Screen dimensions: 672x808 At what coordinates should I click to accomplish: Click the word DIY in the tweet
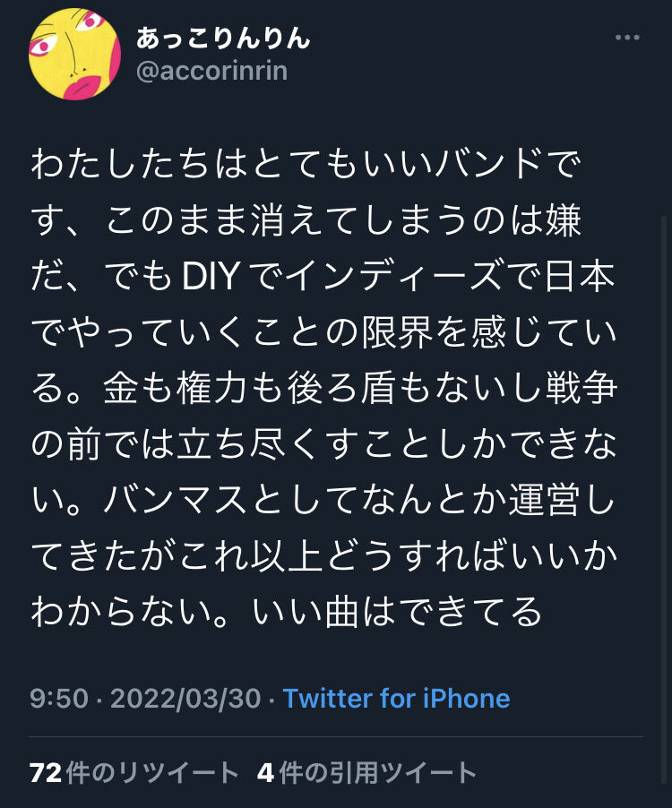pos(211,276)
